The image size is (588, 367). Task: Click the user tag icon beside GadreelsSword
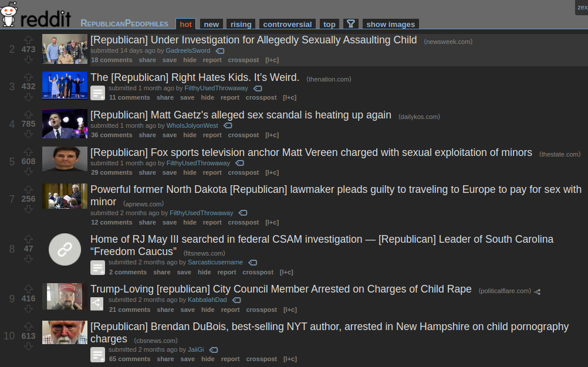220,51
